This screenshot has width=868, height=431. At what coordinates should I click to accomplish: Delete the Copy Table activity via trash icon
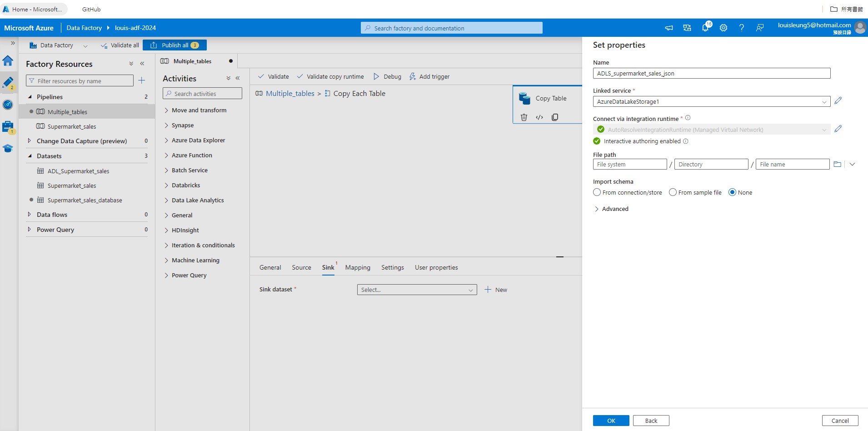pyautogui.click(x=524, y=117)
